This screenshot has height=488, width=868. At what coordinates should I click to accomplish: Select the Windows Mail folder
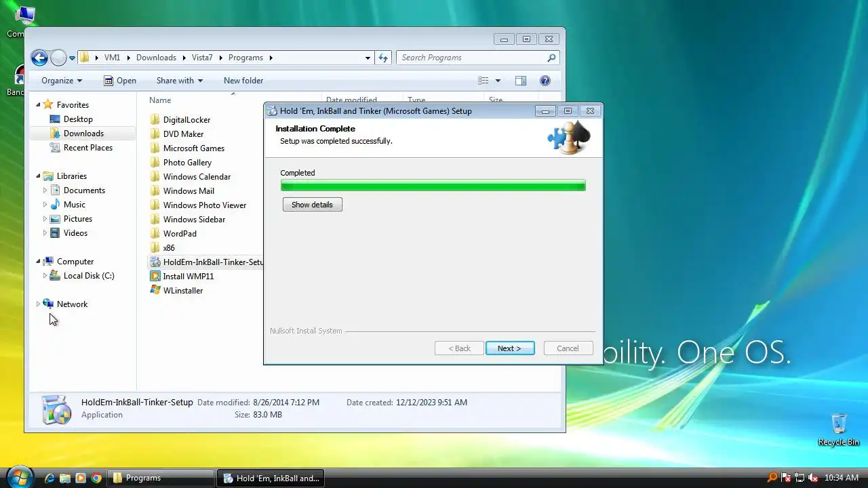click(x=189, y=191)
